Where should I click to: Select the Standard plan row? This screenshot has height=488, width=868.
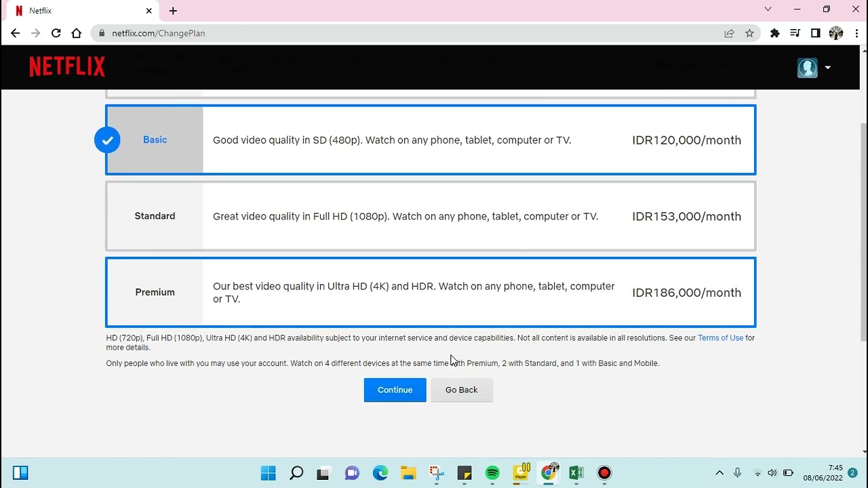point(431,216)
